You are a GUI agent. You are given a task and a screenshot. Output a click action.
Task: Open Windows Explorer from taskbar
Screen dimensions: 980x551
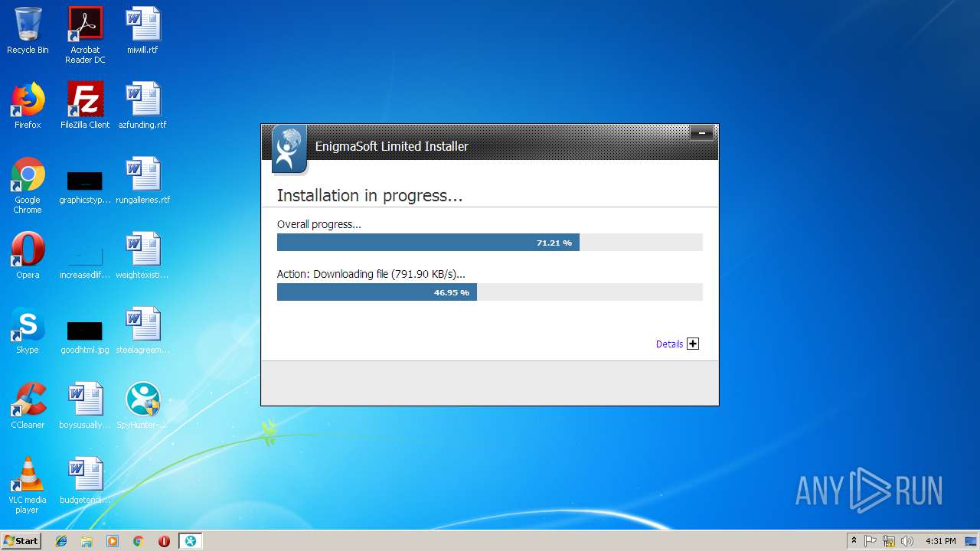point(87,541)
